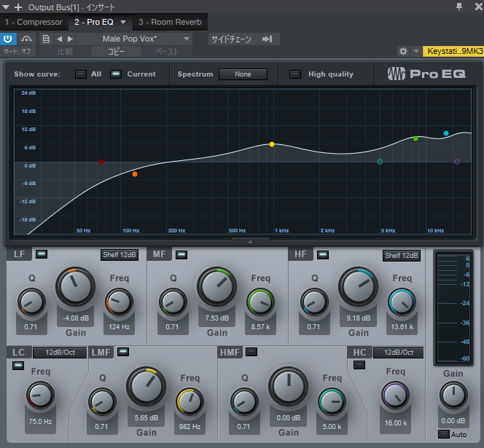Click the HF Freq knob
The height and width of the screenshot is (448, 484).
[402, 302]
